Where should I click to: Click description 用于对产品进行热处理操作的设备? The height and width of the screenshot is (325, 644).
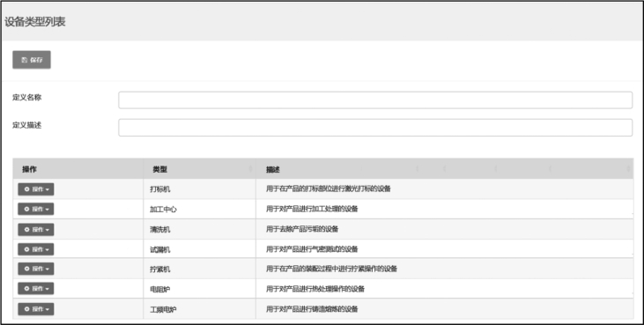(315, 289)
